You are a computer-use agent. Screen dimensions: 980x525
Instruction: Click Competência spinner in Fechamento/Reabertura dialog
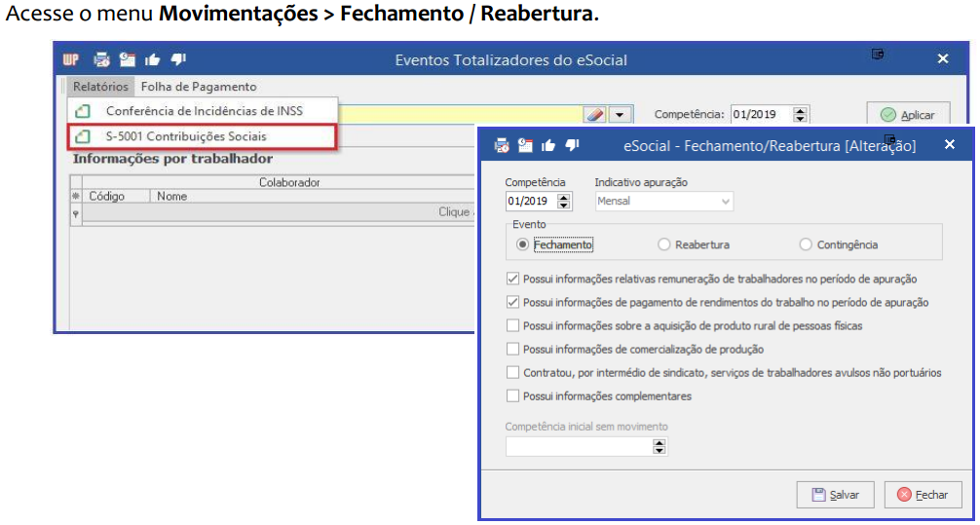point(564,202)
